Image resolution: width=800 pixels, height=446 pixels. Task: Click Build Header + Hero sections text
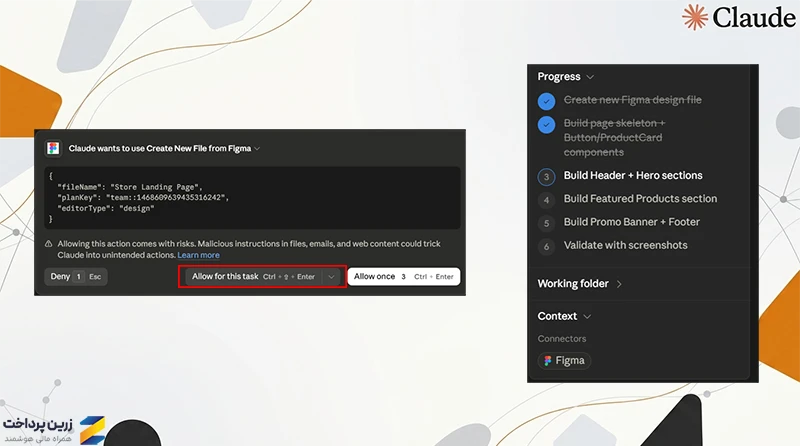(x=633, y=176)
